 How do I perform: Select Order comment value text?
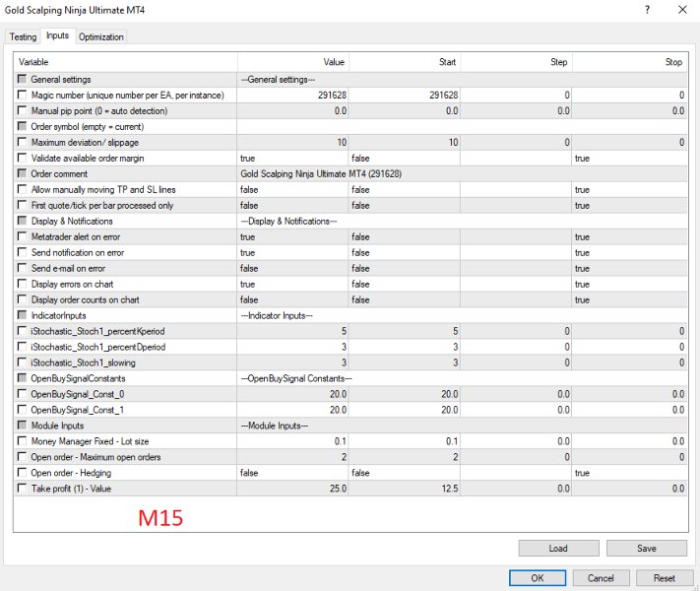pyautogui.click(x=321, y=173)
